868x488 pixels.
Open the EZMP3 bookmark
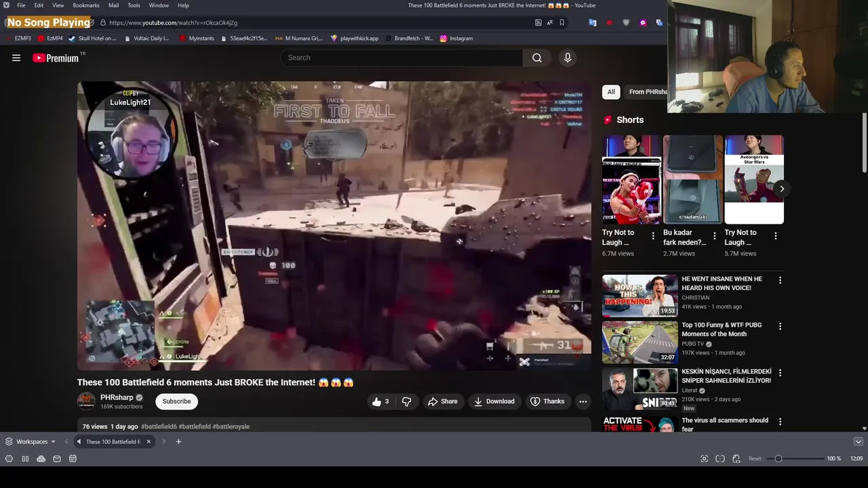click(18, 39)
